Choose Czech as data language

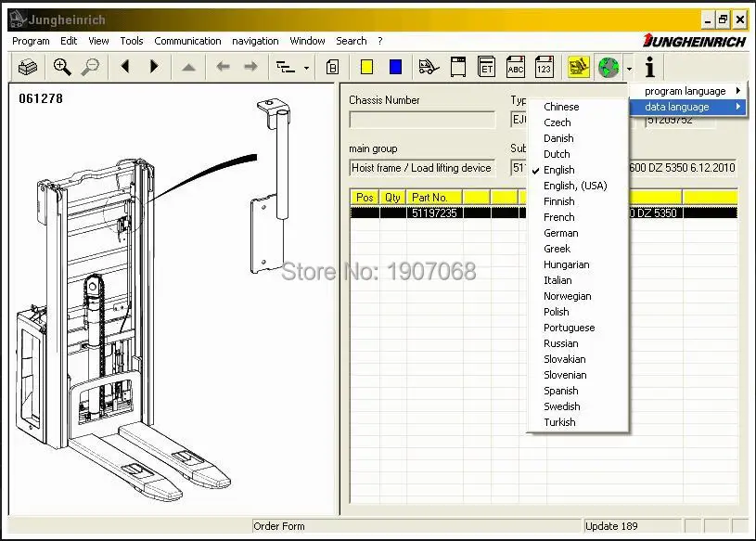579,122
